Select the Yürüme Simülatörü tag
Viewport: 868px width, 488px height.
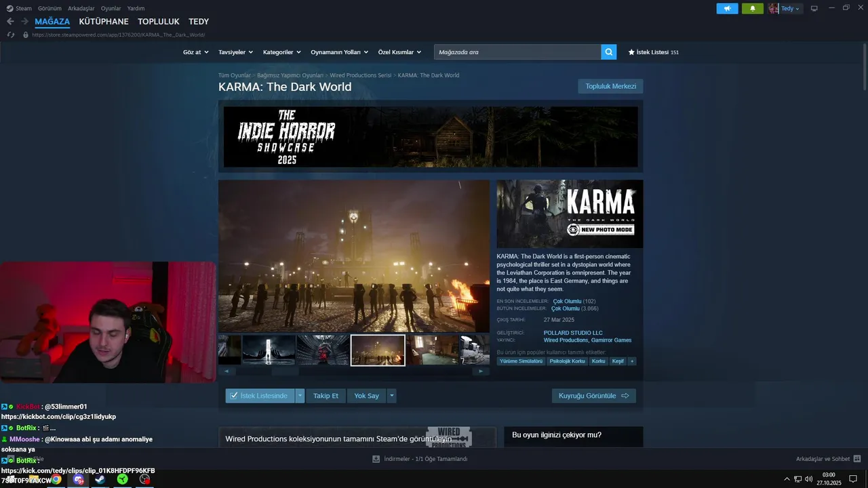click(x=521, y=361)
